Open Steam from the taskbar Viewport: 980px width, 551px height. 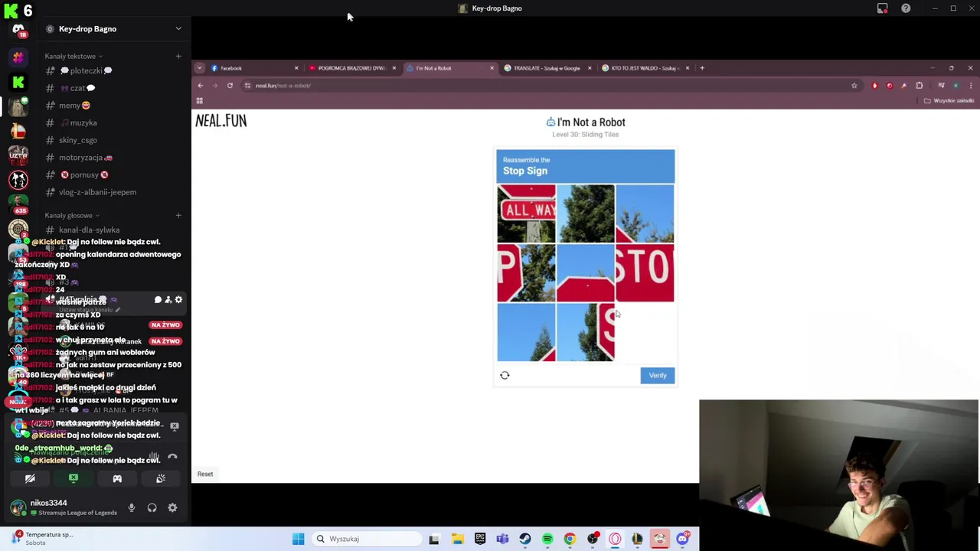(x=525, y=539)
